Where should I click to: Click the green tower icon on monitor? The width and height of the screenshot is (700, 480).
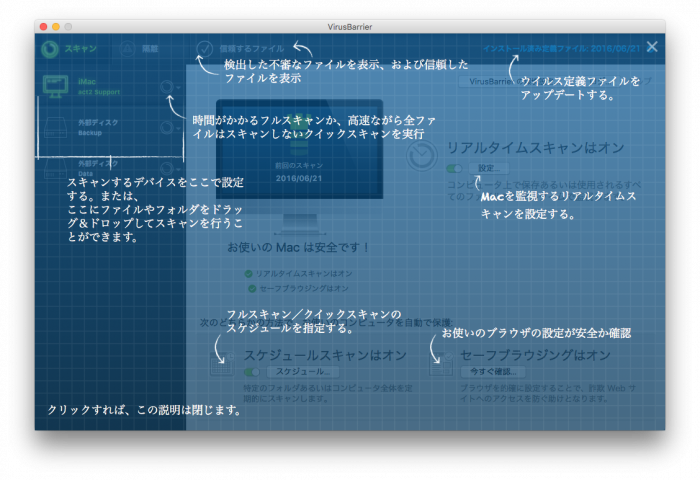[x=300, y=134]
